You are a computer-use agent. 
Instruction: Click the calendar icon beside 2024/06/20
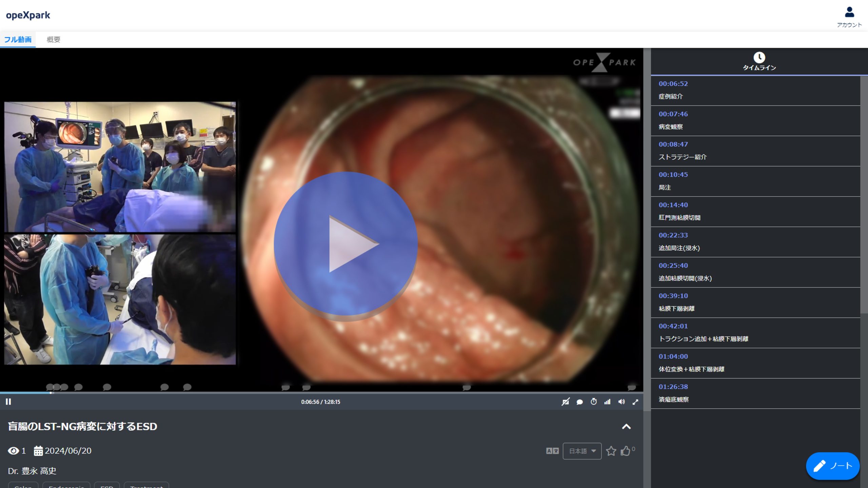[x=38, y=451]
